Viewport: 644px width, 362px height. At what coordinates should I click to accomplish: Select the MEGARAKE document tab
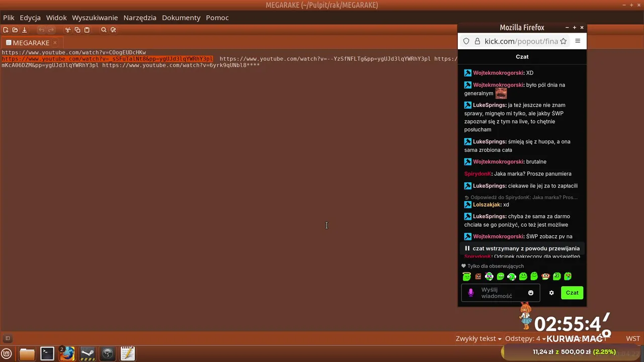tap(31, 43)
